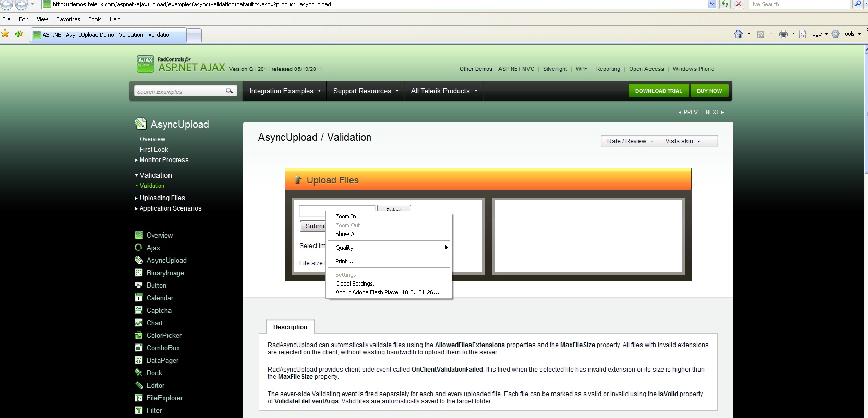
Task: Click the ComboBox control icon
Action: click(x=138, y=348)
